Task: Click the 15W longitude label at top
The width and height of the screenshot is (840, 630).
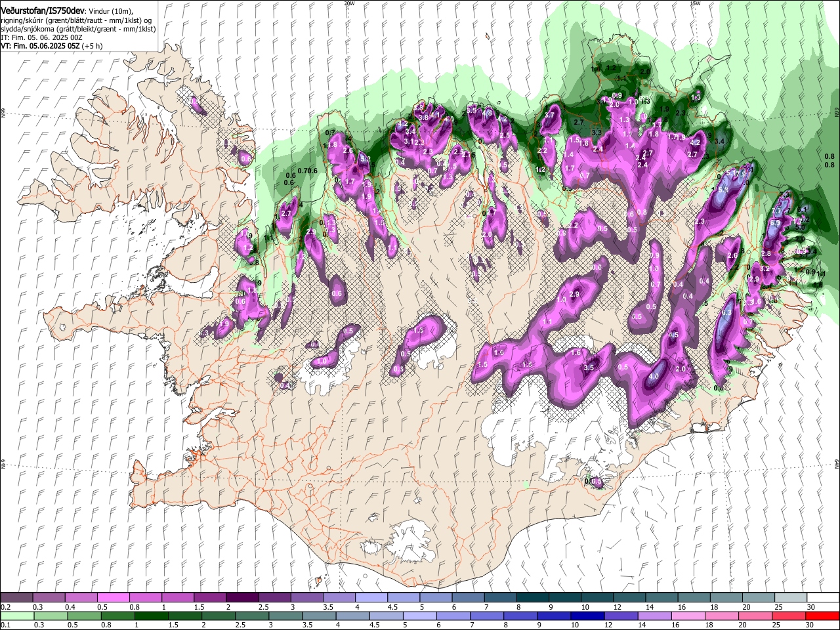Action: click(x=695, y=3)
